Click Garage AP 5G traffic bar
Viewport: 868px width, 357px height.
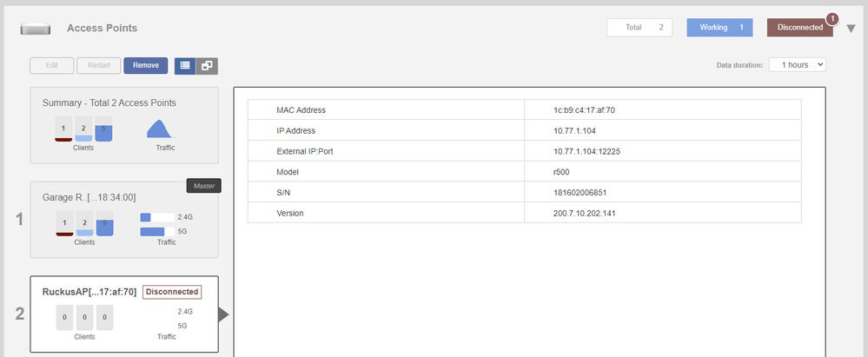[153, 232]
